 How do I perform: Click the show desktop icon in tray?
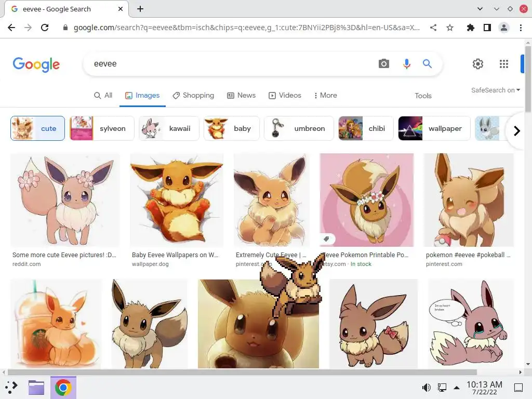pyautogui.click(x=518, y=388)
